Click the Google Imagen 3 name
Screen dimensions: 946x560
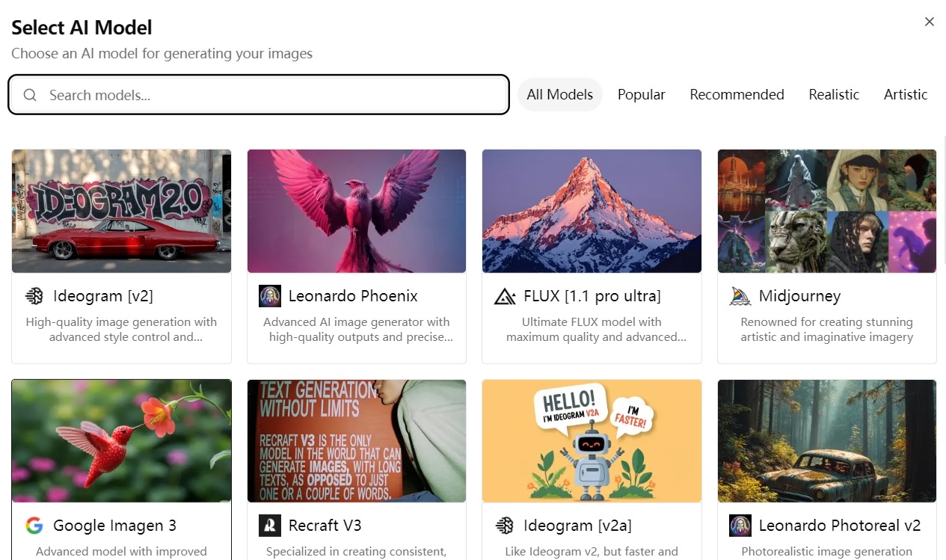pos(115,526)
